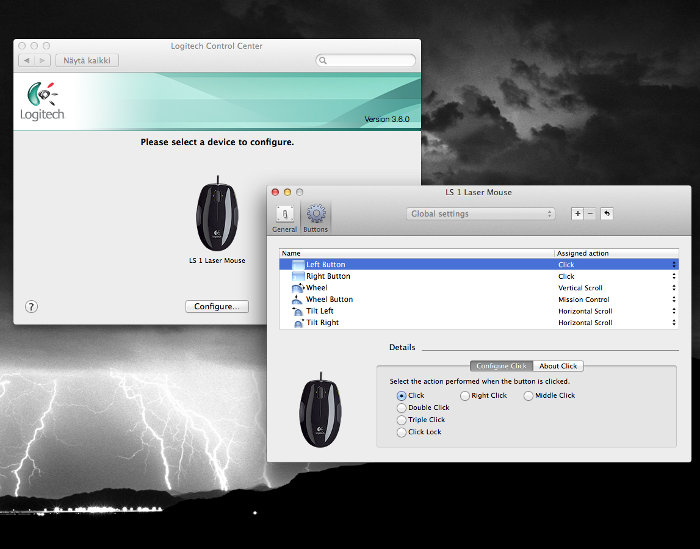Click the Right Button row icon
The width and height of the screenshot is (700, 549).
(298, 276)
